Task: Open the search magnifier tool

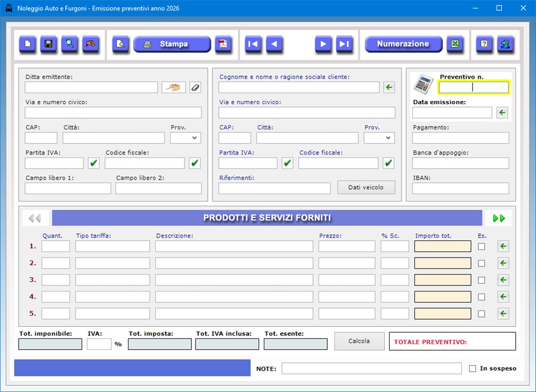Action: coord(70,44)
